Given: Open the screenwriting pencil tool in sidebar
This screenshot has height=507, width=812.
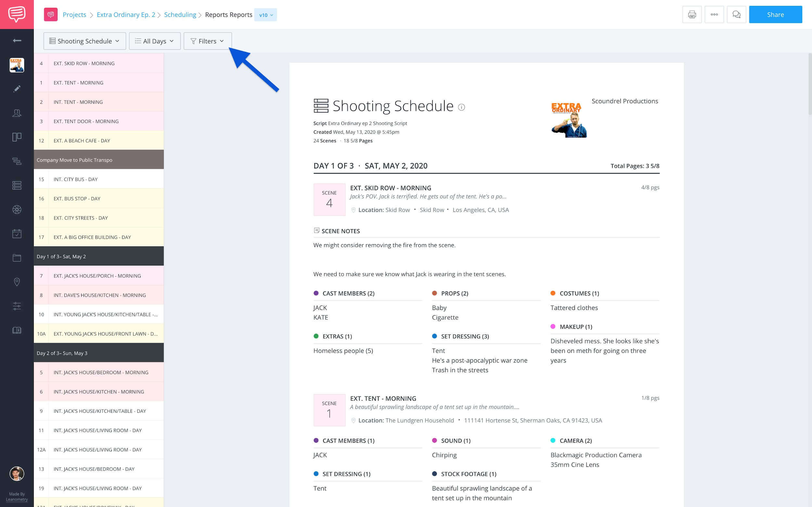Looking at the screenshot, I should 17,89.
